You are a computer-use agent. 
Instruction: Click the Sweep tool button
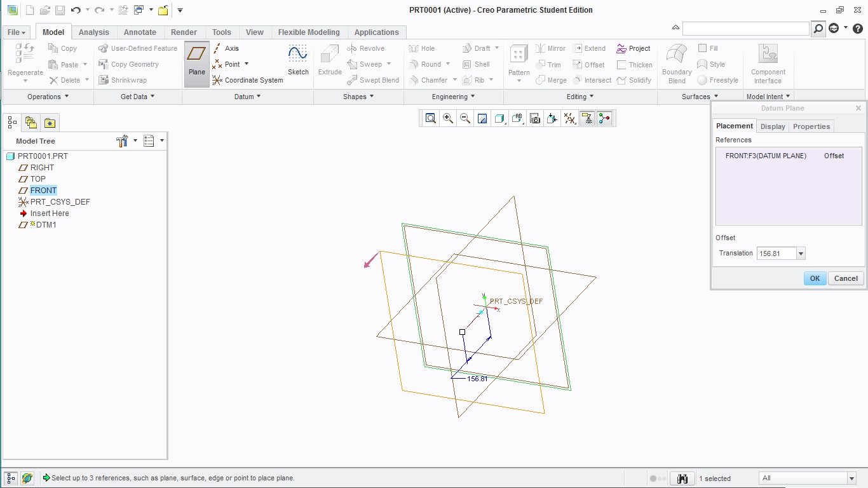(x=365, y=64)
